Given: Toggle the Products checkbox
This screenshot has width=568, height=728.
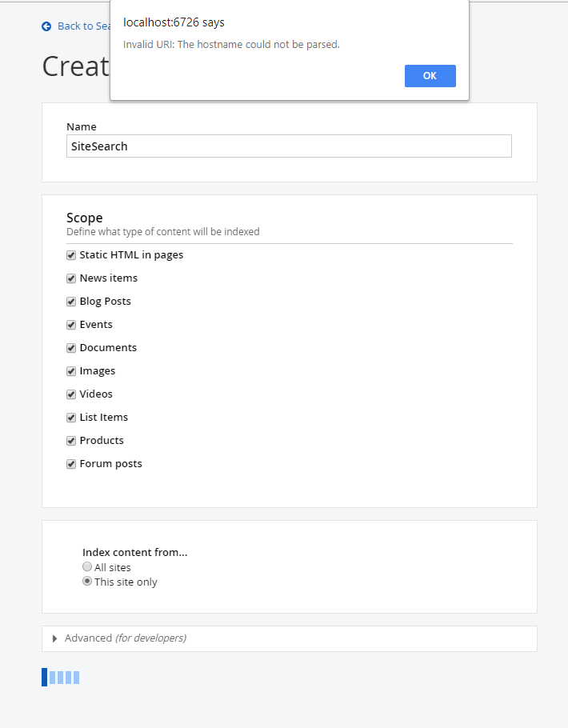Looking at the screenshot, I should pos(71,440).
